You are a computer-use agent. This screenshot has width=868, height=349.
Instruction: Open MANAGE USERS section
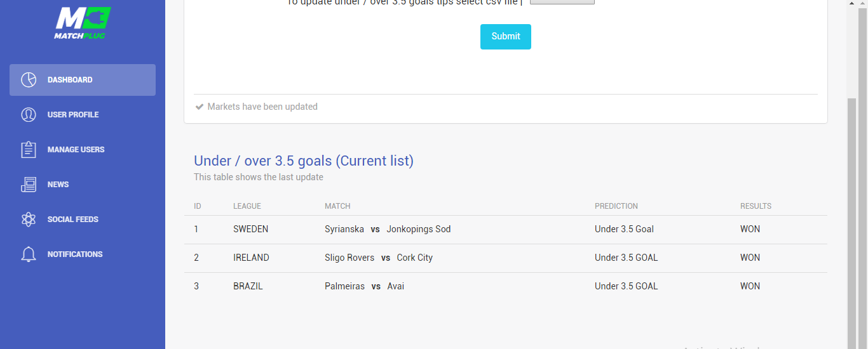(x=76, y=150)
